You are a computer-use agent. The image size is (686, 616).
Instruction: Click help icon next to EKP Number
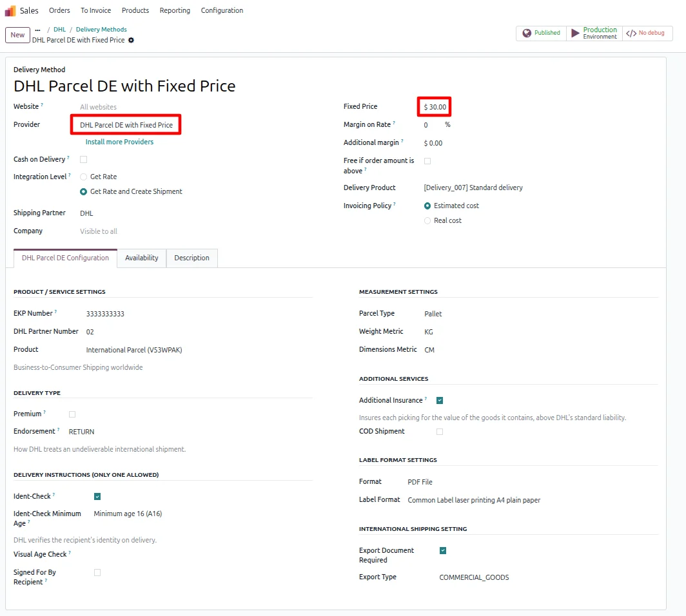tap(55, 312)
